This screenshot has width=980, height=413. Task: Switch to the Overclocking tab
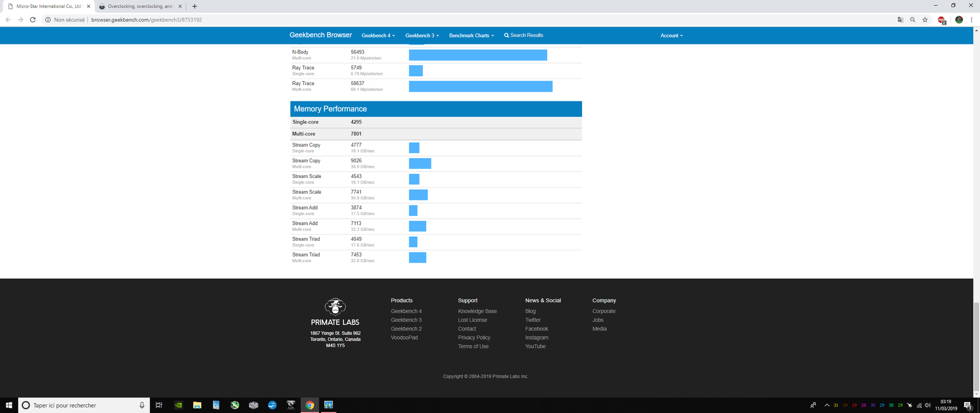(x=140, y=6)
